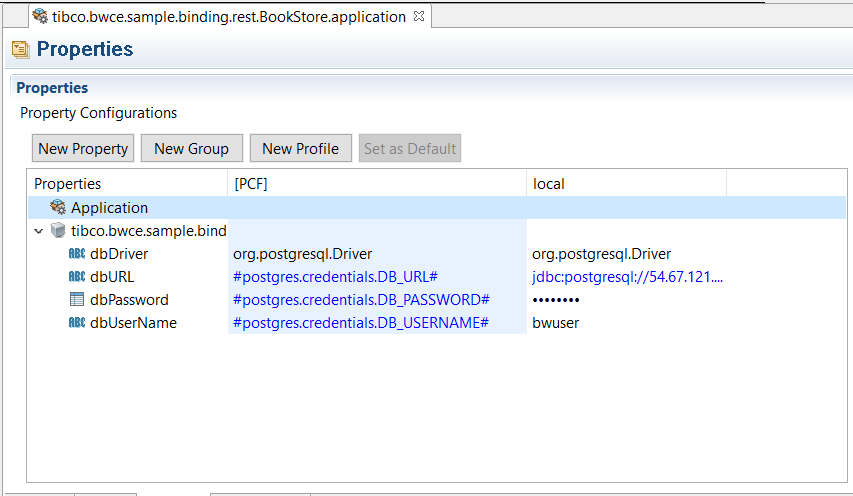This screenshot has width=853, height=496.
Task: Click #postgres.credentials.DB_URL# PCF value
Action: click(x=335, y=277)
